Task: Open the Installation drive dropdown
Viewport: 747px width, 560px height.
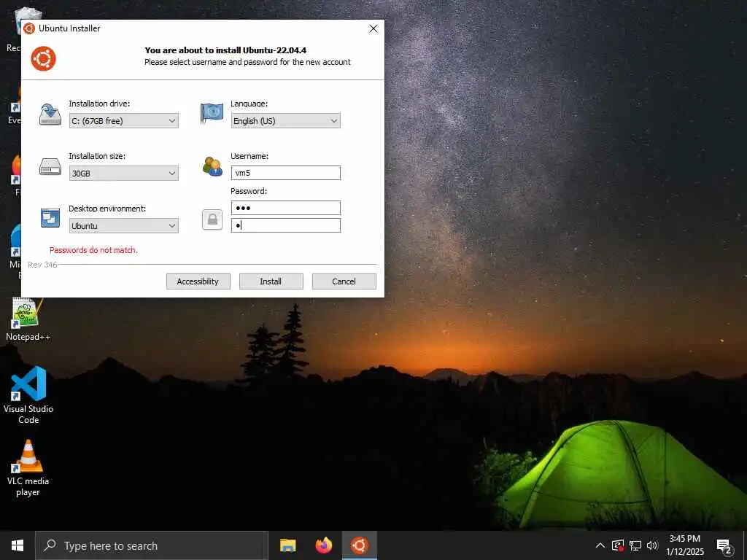Action: click(x=124, y=121)
